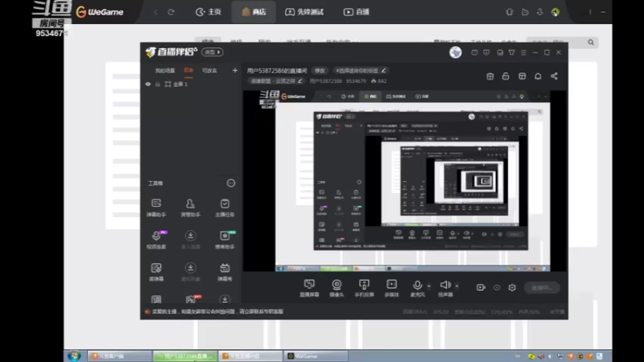Click the video record camera icon

[481, 287]
